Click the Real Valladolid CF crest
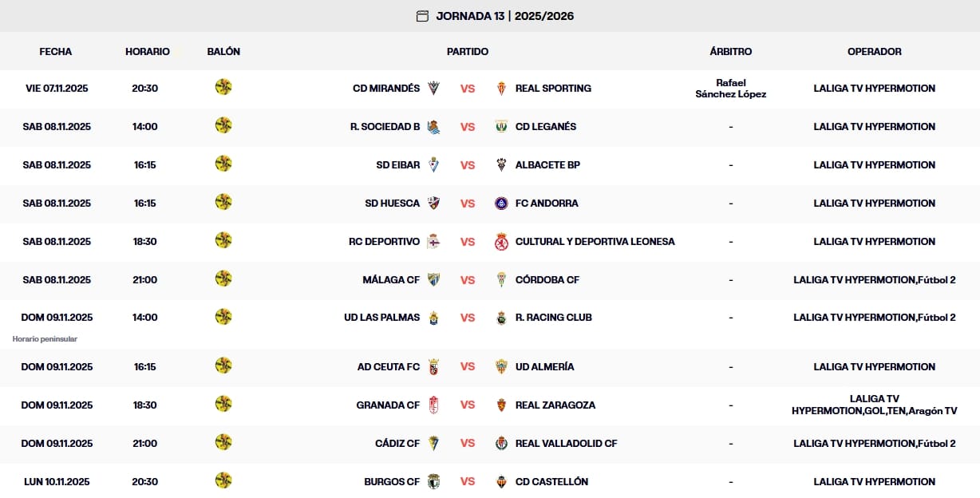980x498 pixels. [x=501, y=443]
